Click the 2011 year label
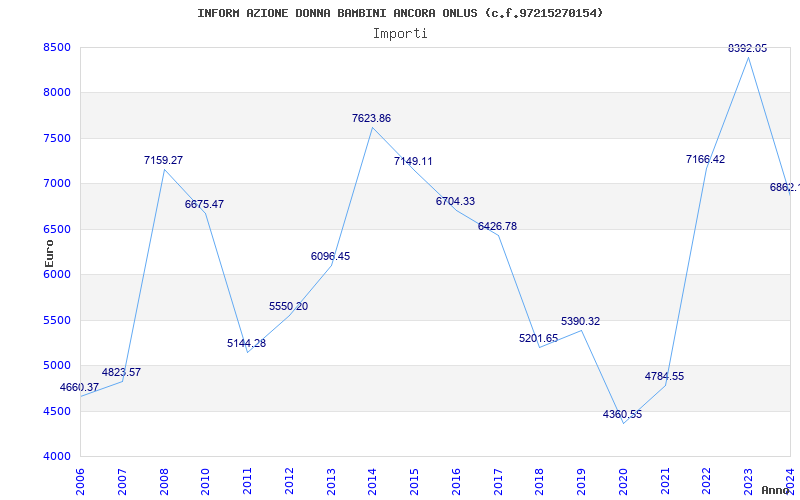Screen dimensions: 800x500 point(247,482)
